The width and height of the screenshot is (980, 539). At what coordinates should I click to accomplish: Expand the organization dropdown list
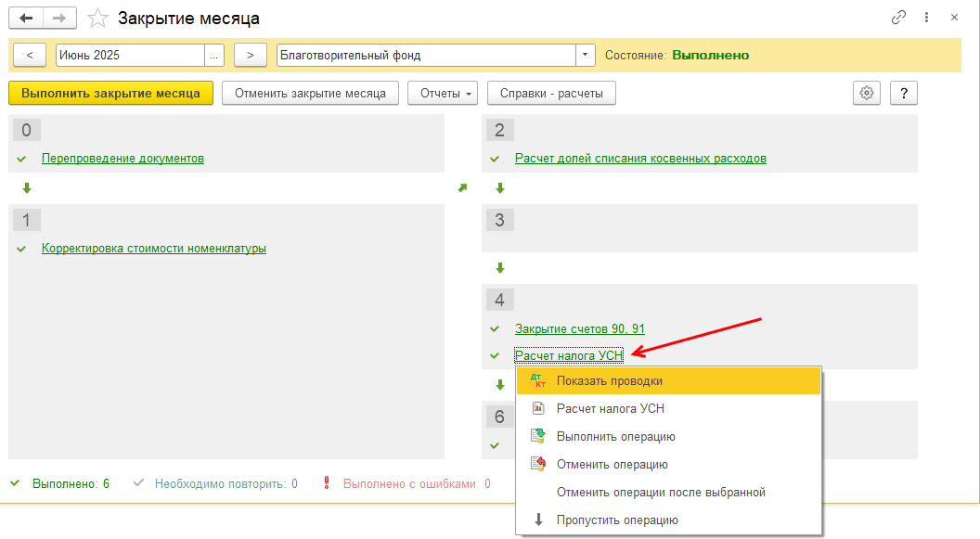585,55
